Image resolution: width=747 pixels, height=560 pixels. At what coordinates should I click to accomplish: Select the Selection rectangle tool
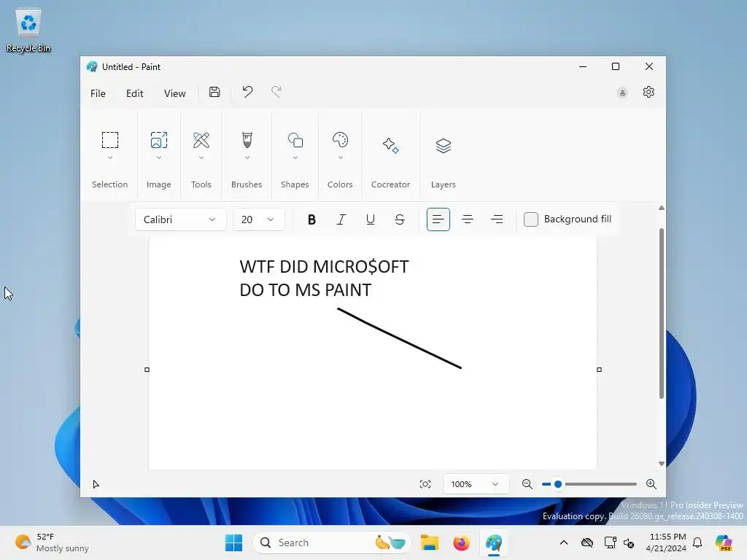[110, 140]
